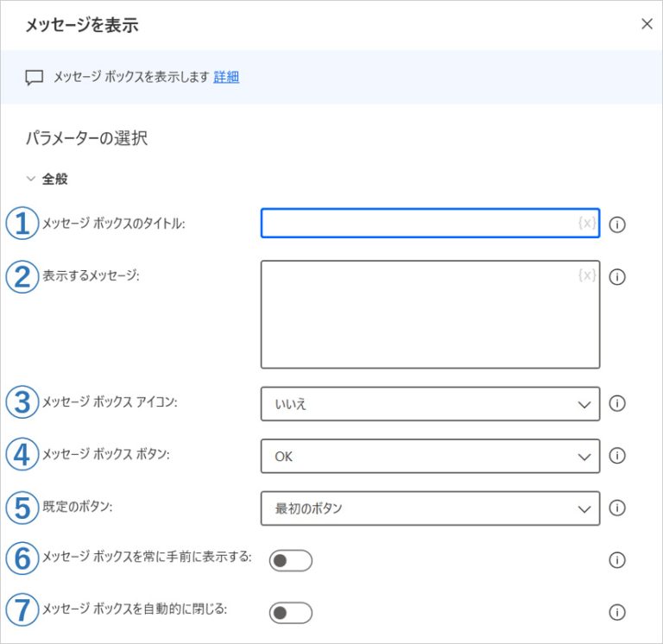Click the メッセージ ボックスのタイトル input field
The height and width of the screenshot is (644, 663).
tap(419, 224)
